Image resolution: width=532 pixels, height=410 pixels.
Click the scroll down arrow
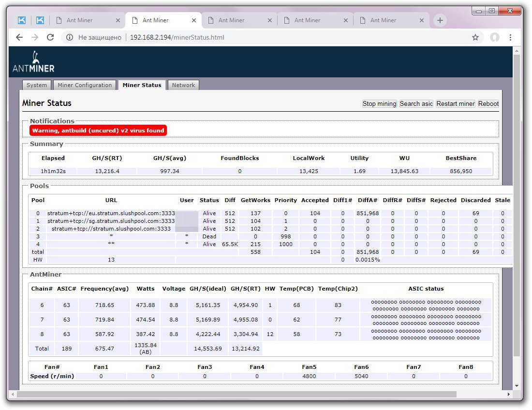click(x=517, y=385)
